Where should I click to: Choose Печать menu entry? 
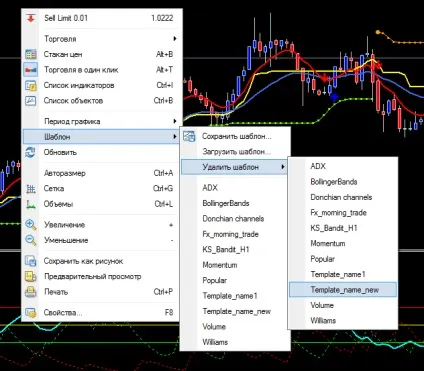coord(102,292)
